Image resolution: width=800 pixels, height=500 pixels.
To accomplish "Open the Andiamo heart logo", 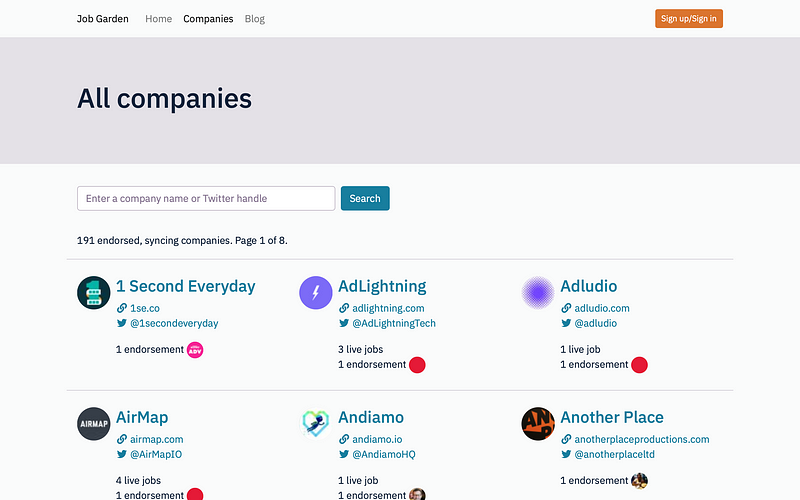I will pos(316,424).
